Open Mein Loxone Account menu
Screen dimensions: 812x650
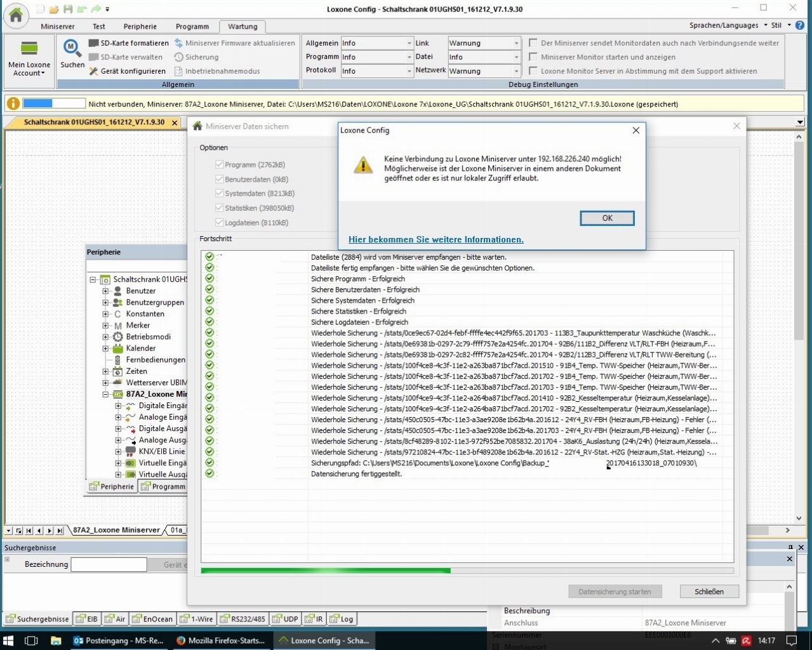pos(29,59)
